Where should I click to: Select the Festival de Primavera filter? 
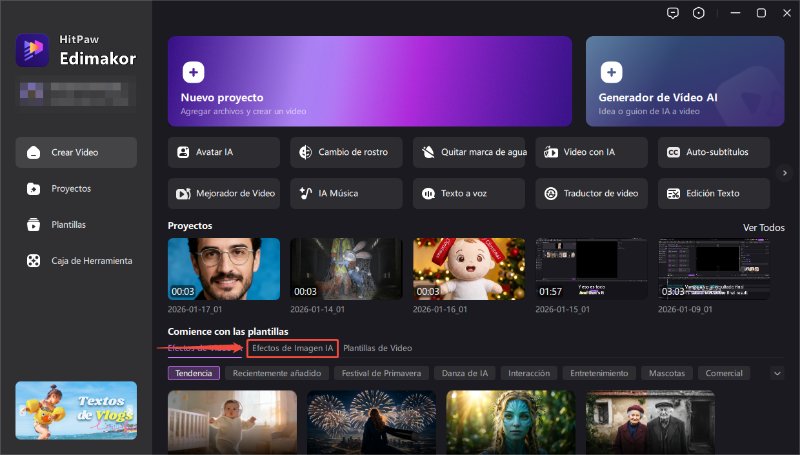click(381, 373)
